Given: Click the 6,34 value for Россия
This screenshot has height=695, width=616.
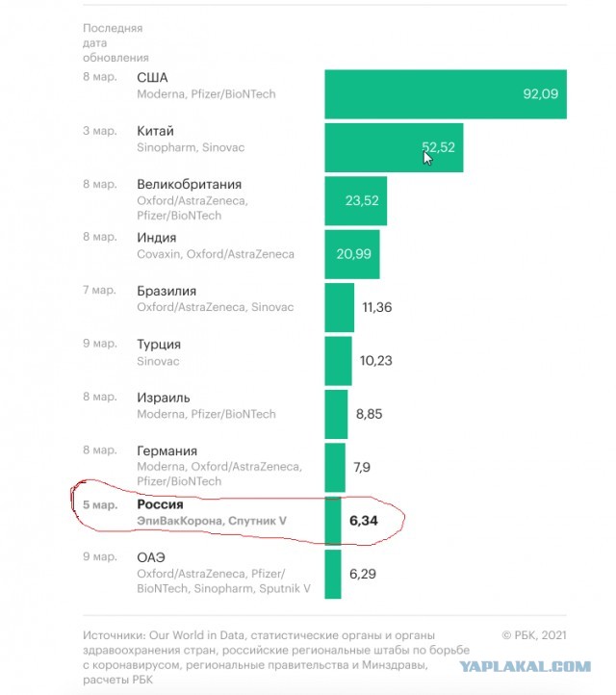Looking at the screenshot, I should point(364,521).
